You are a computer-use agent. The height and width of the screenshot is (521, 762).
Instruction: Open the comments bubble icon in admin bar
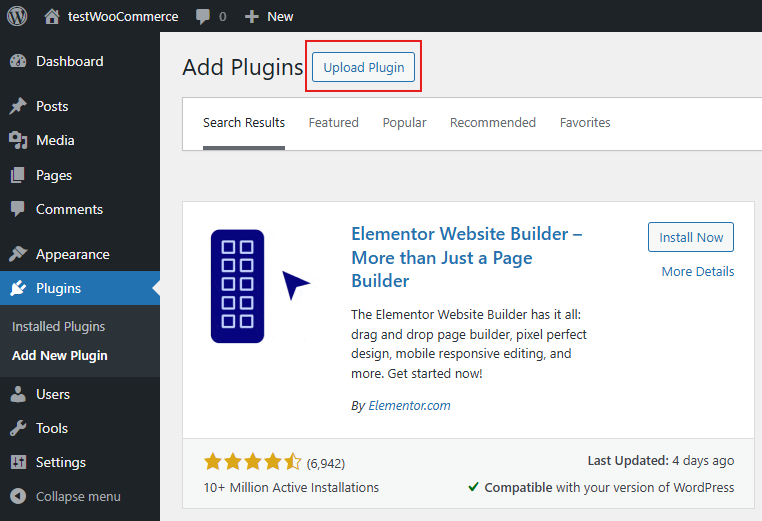(x=203, y=17)
